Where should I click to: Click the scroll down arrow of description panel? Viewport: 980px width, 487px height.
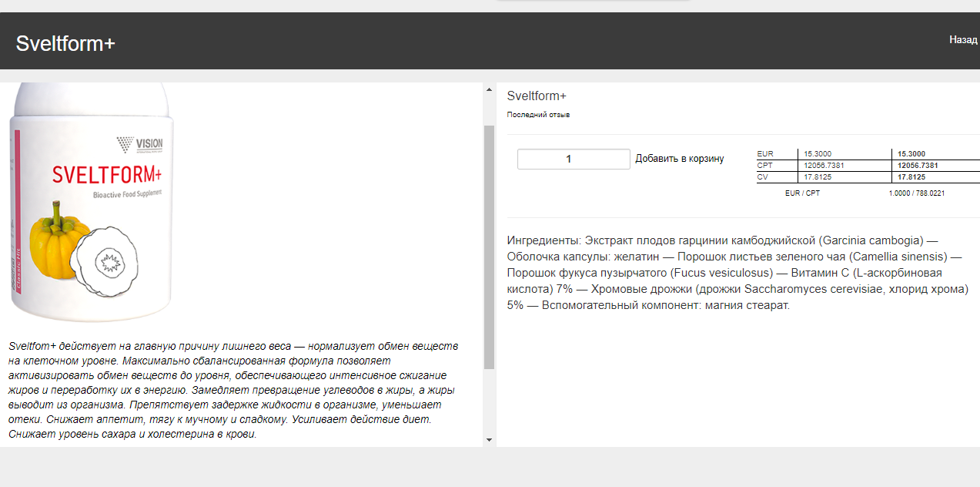pos(489,439)
